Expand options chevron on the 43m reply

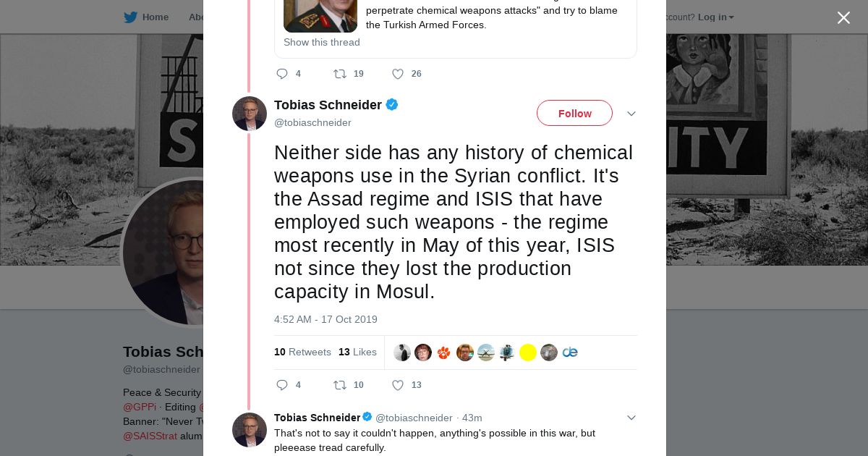(631, 418)
